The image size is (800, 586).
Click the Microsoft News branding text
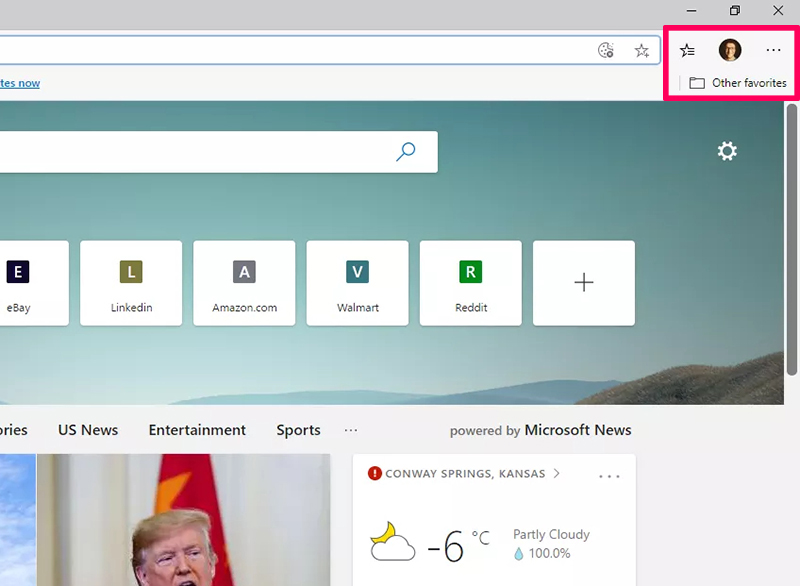pos(578,430)
